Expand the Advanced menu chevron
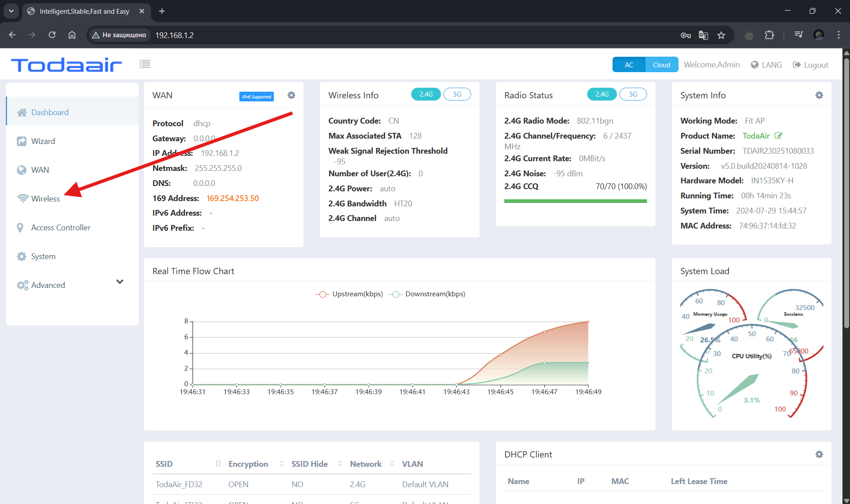Screen dimensions: 850x504 click(x=120, y=282)
